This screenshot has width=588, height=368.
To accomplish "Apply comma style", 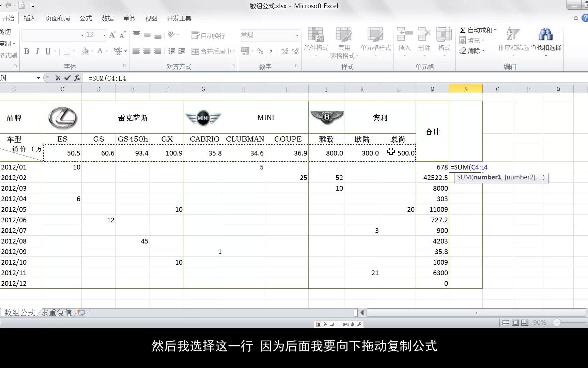I will click(x=271, y=51).
